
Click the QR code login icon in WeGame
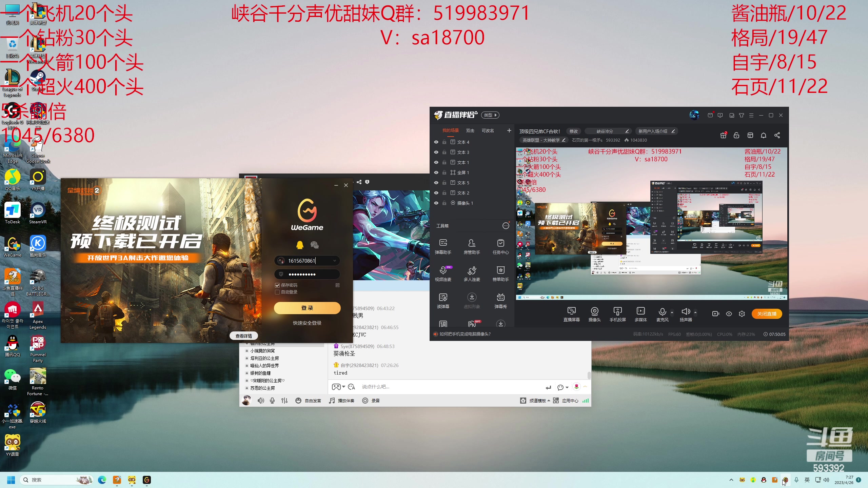(x=337, y=285)
